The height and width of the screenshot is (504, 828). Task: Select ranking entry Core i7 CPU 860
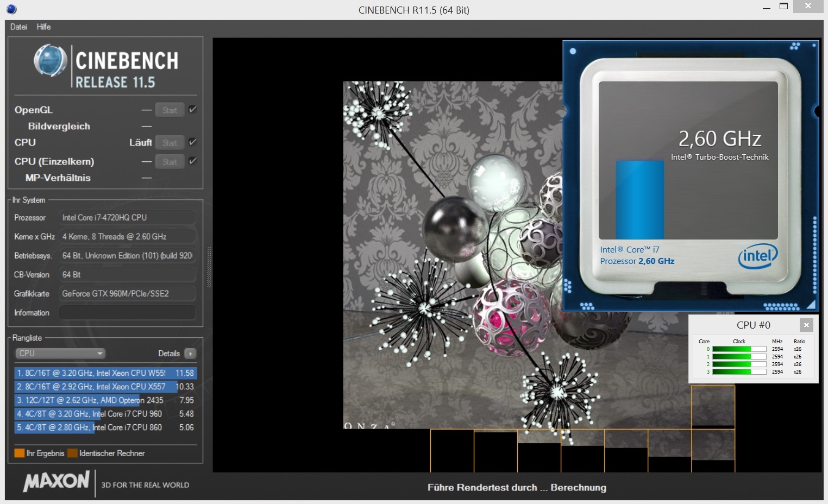coord(105,427)
